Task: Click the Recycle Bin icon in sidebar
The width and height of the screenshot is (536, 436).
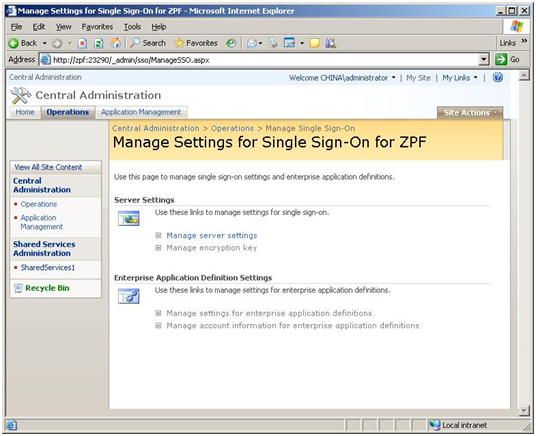Action: click(18, 288)
